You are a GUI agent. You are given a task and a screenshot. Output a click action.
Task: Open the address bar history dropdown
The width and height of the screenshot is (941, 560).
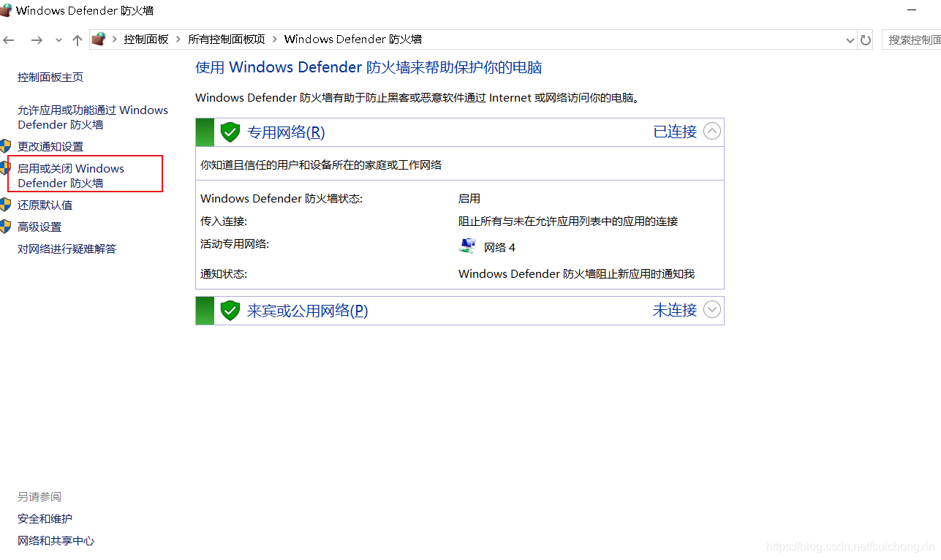[x=850, y=40]
